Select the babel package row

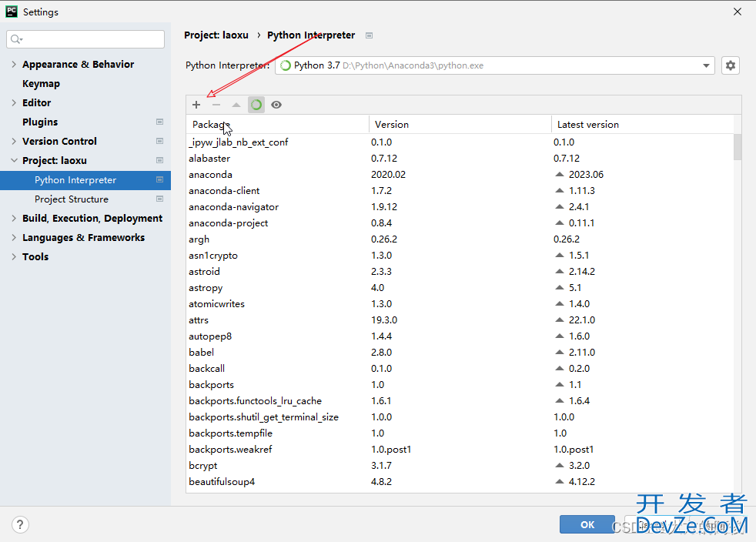[x=460, y=353]
